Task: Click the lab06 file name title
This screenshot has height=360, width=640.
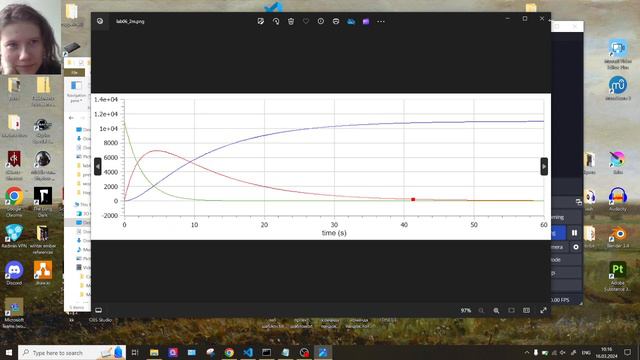Action: 130,21
